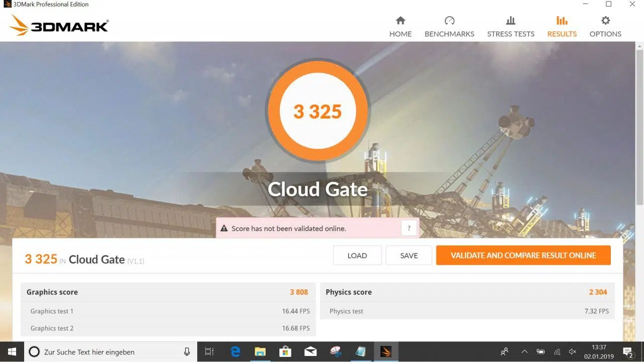The image size is (644, 362).
Task: Open Microsoft Store from taskbar
Action: (x=285, y=352)
